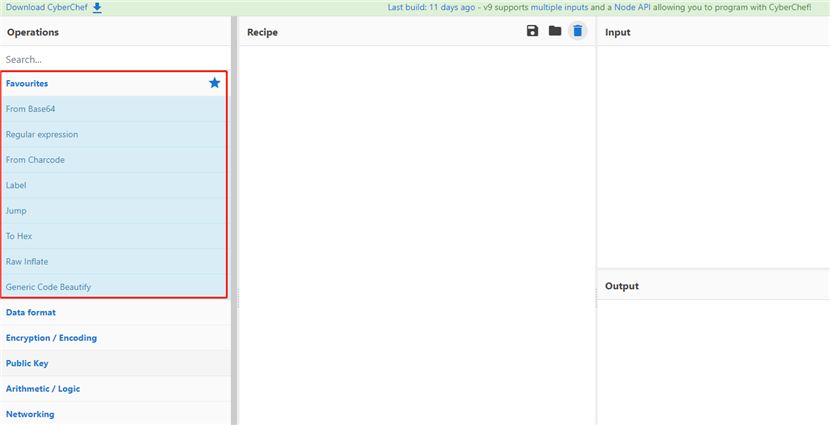Click the Operations pane scrollbar
This screenshot has height=425, width=830.
pyautogui.click(x=233, y=220)
